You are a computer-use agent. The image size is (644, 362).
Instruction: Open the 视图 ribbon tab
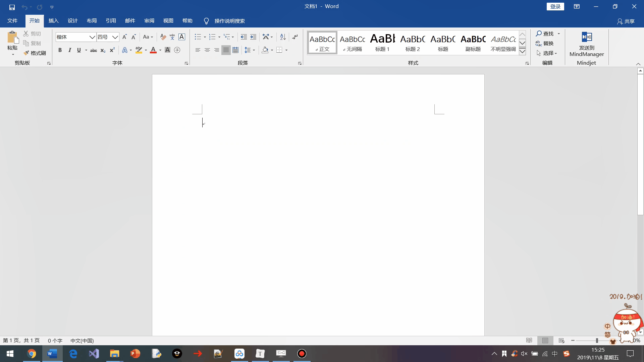[168, 21]
